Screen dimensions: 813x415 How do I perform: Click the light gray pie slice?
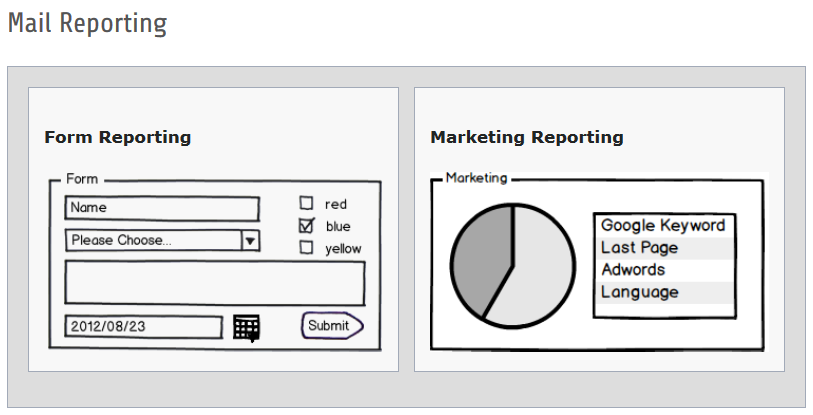click(543, 270)
